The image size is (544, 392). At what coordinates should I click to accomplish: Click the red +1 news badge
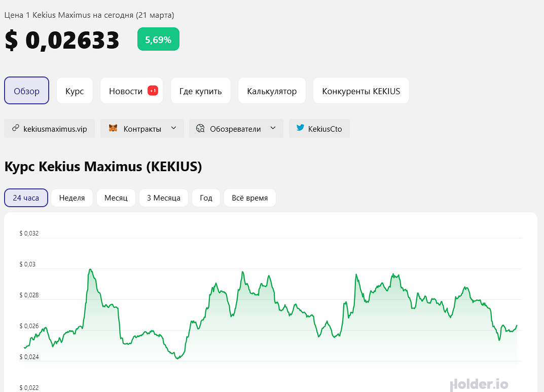click(153, 91)
